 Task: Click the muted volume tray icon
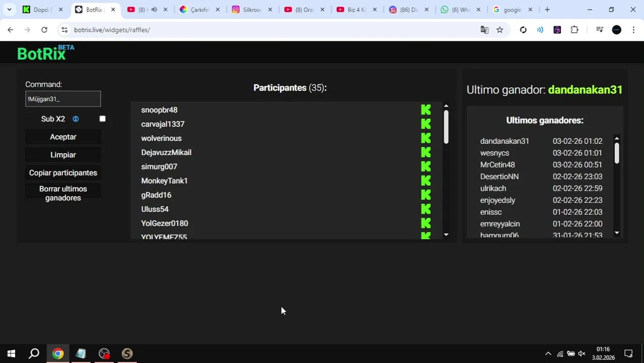click(582, 354)
